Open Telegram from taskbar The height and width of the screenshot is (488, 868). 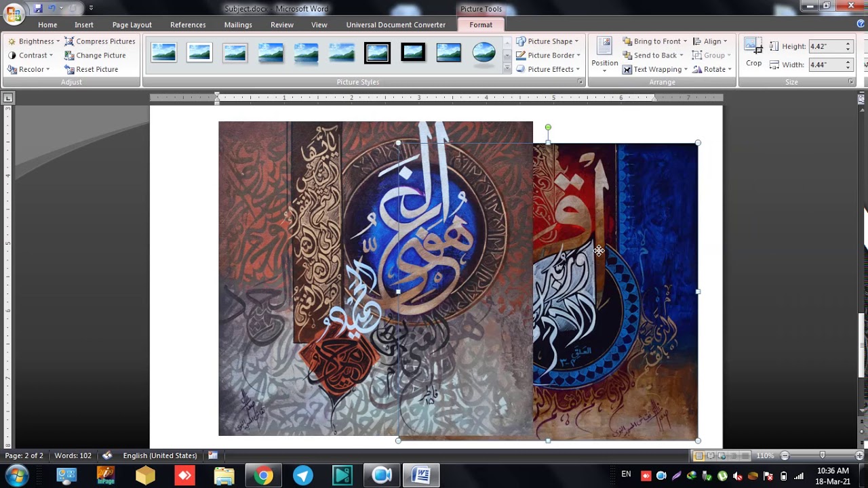pos(303,476)
